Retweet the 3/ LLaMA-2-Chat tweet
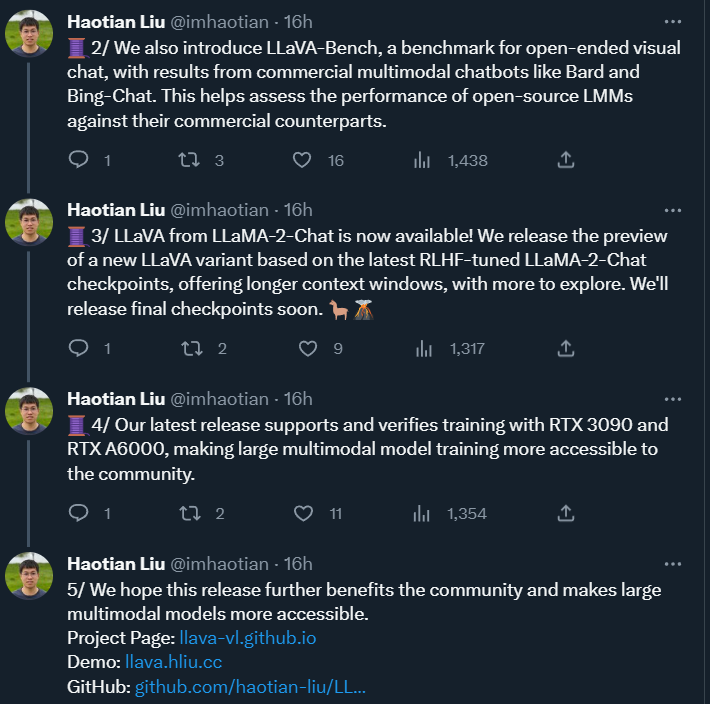 192,348
